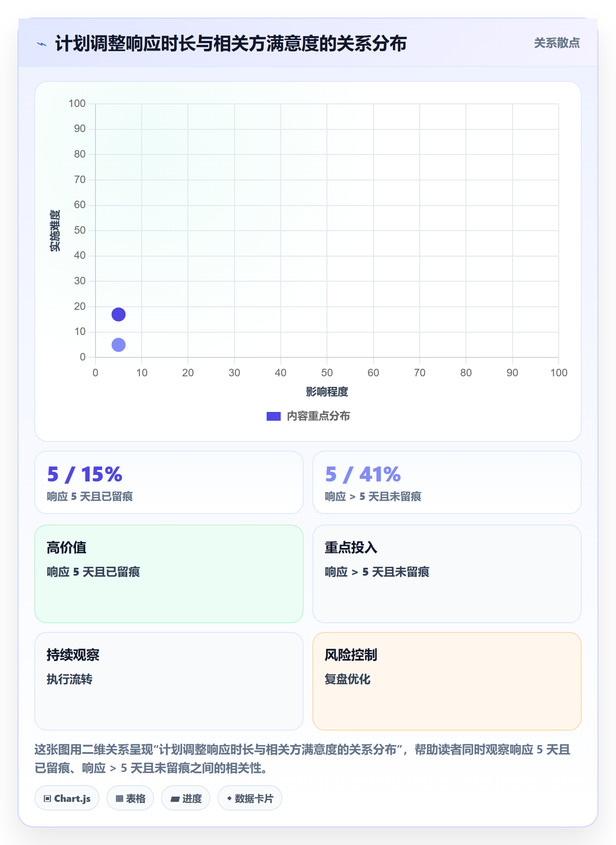Click the 数据卡片 tag chip

pyautogui.click(x=250, y=798)
